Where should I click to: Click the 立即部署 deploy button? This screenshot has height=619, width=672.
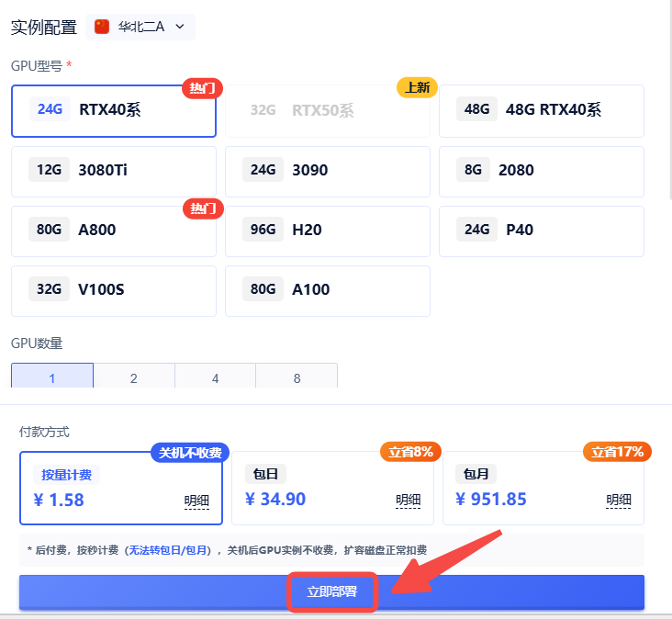tap(331, 593)
